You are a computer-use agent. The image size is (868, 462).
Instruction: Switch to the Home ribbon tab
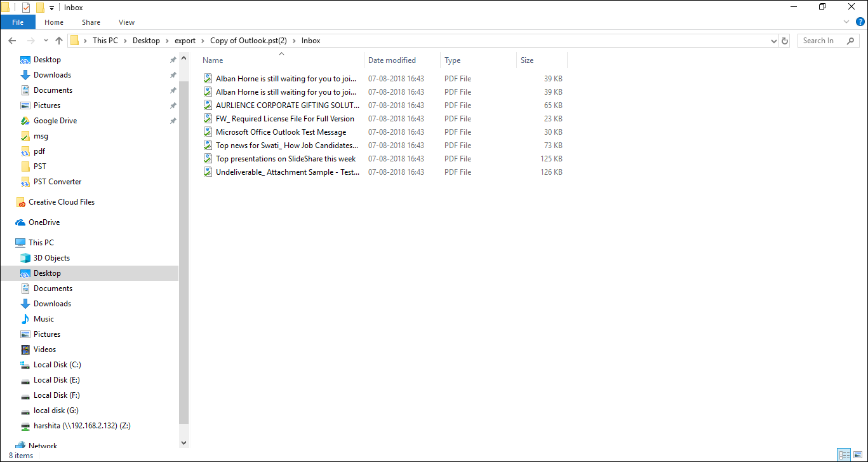tap(54, 22)
